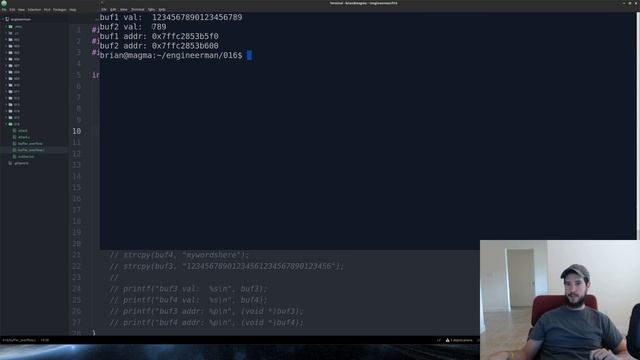
Task: Collapse the engineerman root project folder
Action: (x=3, y=19)
